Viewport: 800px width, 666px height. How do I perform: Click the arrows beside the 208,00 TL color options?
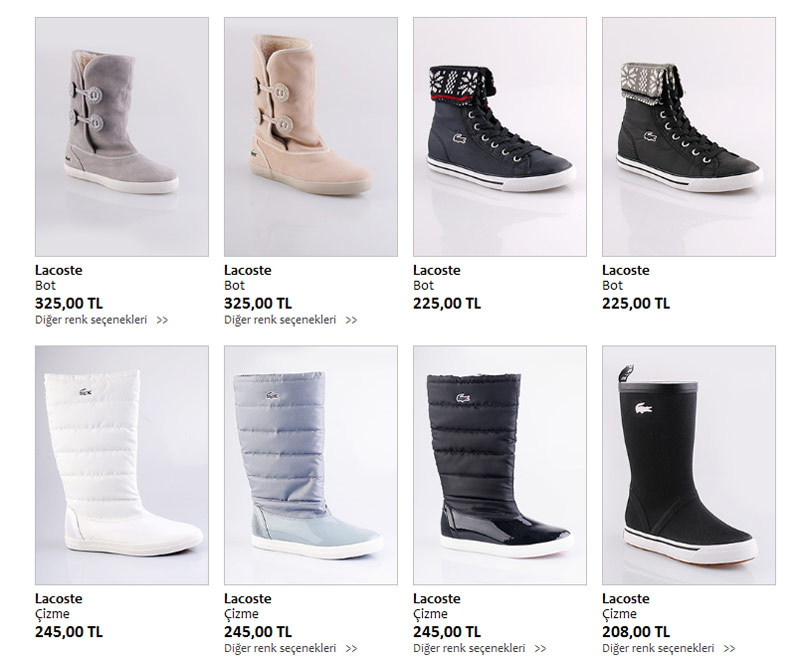click(x=730, y=649)
